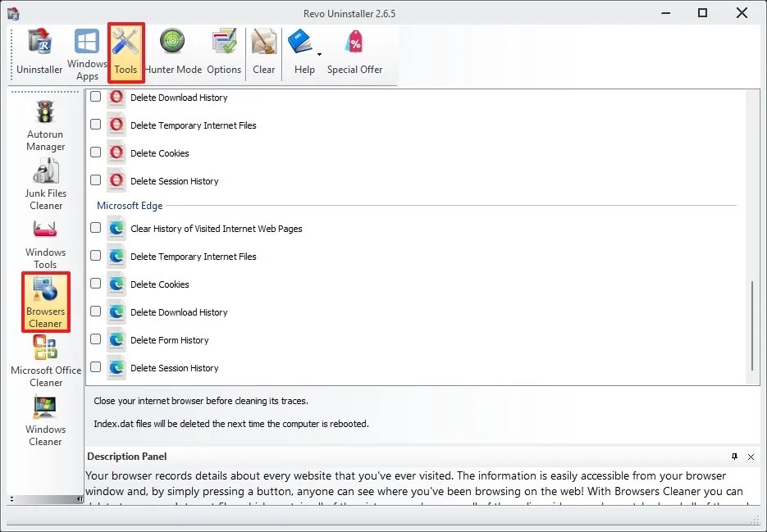Image resolution: width=767 pixels, height=532 pixels.
Task: Open the Uninstaller tool
Action: (x=38, y=52)
